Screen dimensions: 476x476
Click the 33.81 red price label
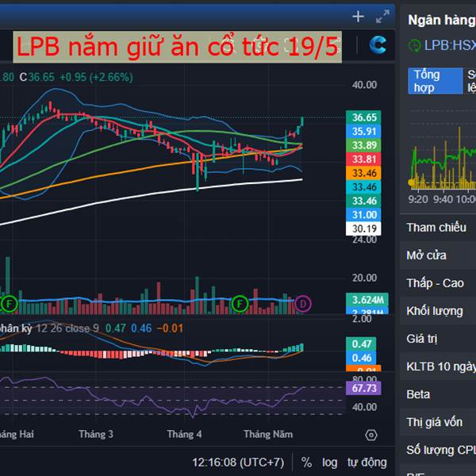click(x=363, y=159)
